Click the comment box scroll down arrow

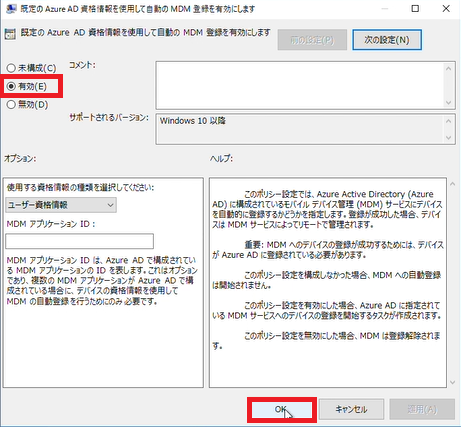449,103
